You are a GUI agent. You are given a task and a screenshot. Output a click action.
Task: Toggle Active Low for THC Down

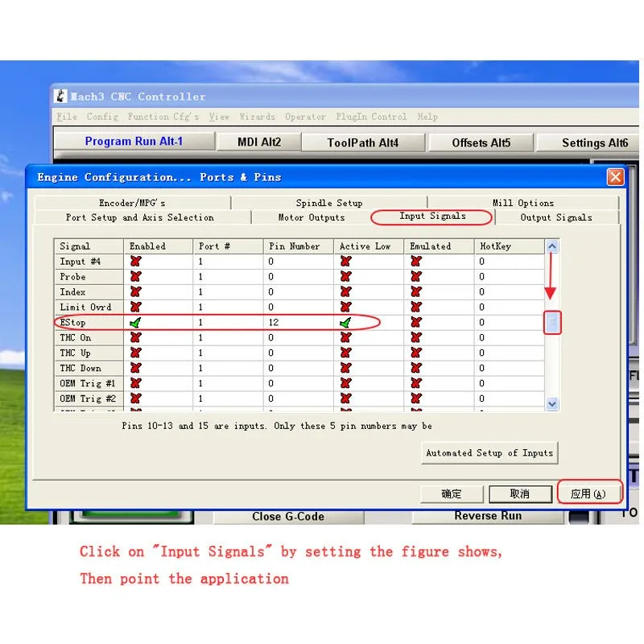point(346,368)
